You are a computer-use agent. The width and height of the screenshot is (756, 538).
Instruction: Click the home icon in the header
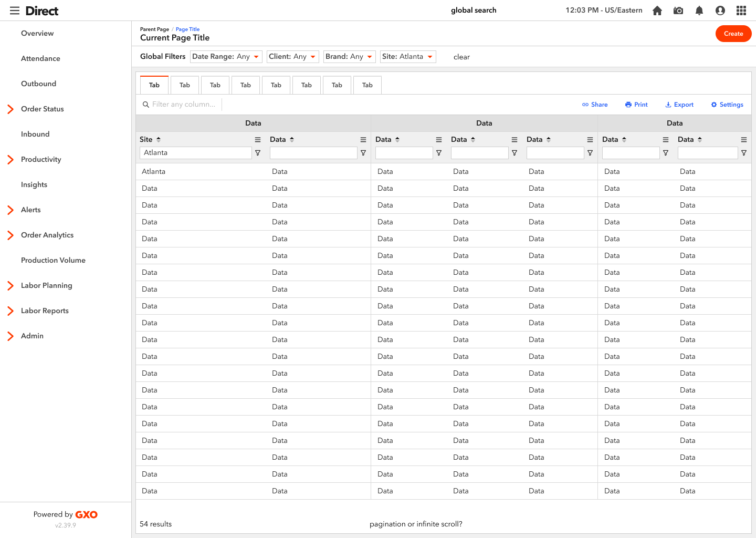pos(657,10)
